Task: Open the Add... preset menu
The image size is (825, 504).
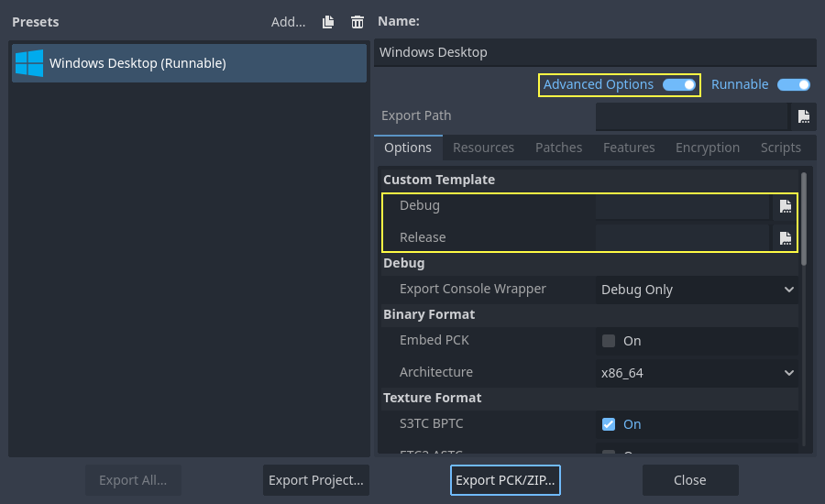Action: click(288, 22)
